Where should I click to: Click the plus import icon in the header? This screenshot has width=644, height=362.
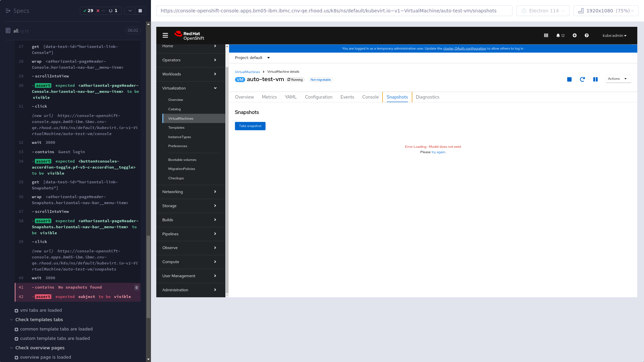pos(575,36)
